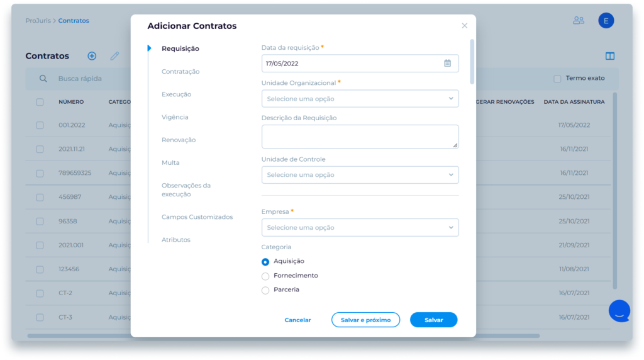
Task: Expand the Empresa dropdown
Action: [x=360, y=228]
